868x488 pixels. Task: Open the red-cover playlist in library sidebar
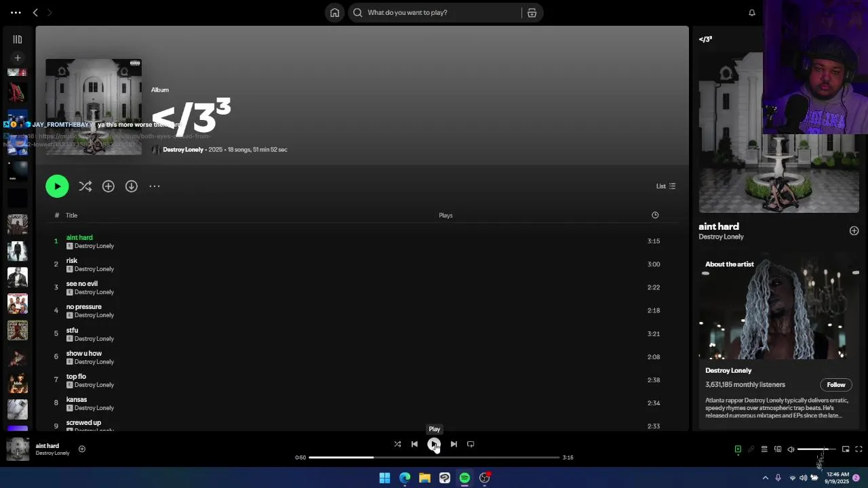(18, 93)
